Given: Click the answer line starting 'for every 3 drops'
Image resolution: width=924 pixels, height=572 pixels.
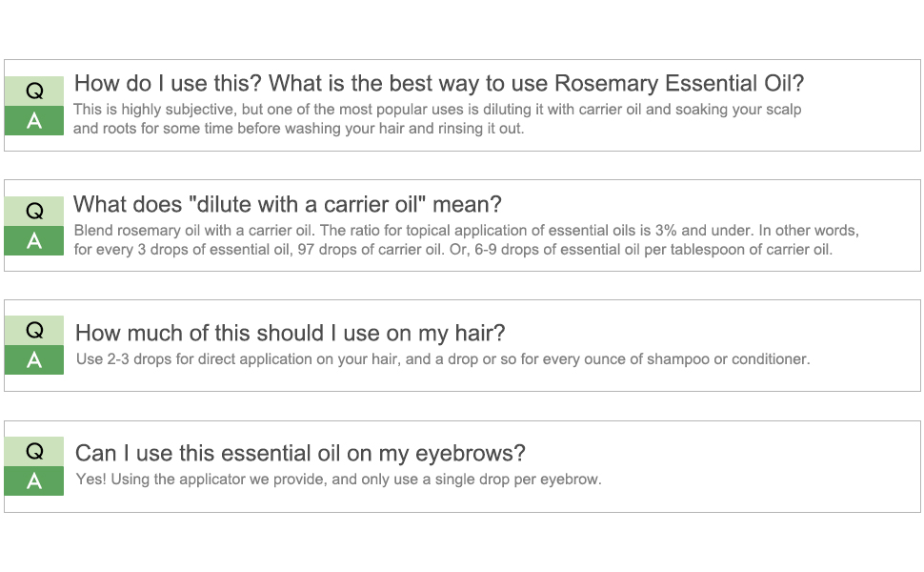Looking at the screenshot, I should (x=453, y=250).
